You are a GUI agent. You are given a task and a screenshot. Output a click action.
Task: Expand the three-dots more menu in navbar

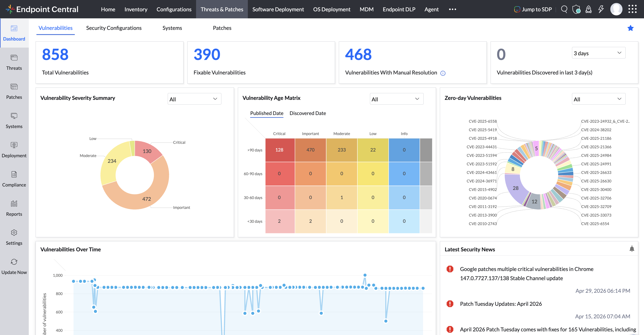pos(452,9)
